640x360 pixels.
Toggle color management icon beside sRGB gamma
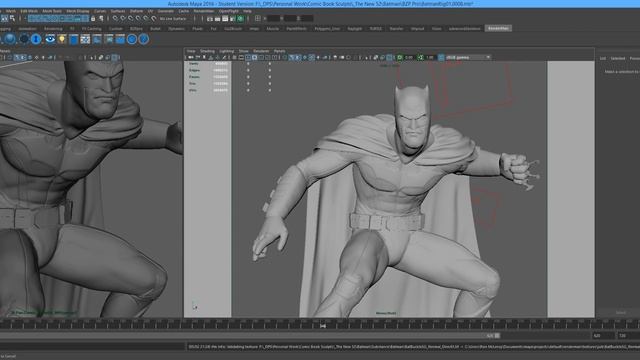[441, 58]
